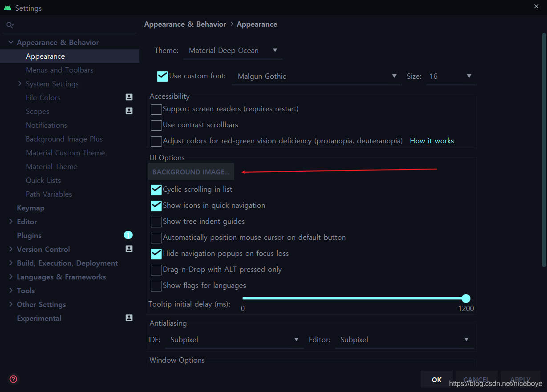Expand the Version Control node
The height and width of the screenshot is (392, 547).
click(11, 249)
